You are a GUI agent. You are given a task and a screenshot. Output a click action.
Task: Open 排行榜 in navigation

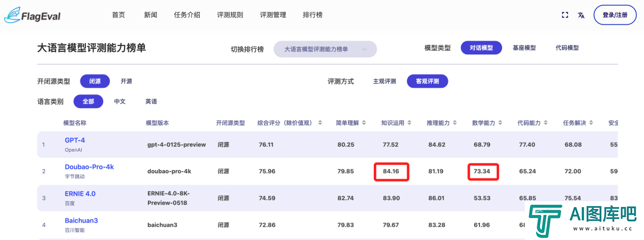click(x=312, y=15)
